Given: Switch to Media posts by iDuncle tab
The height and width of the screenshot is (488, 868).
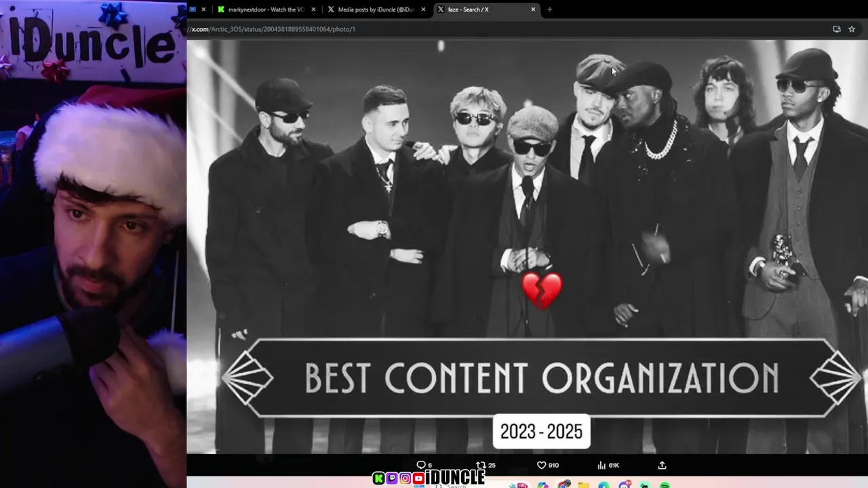Looking at the screenshot, I should [x=376, y=9].
